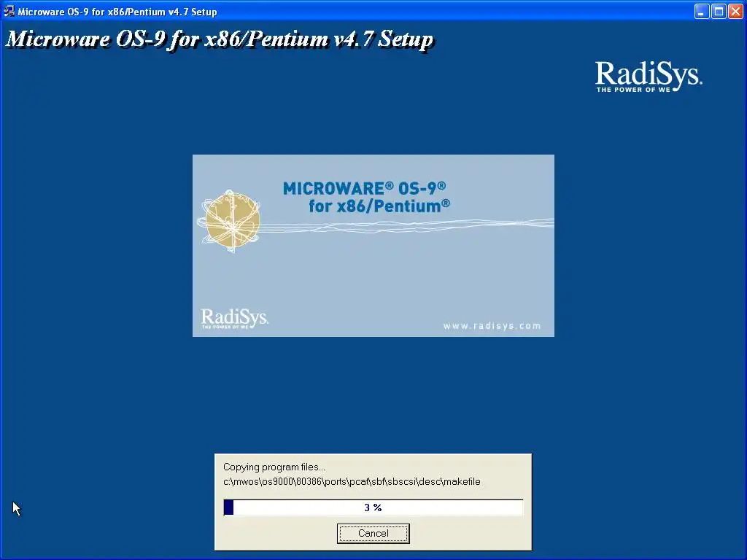
Task: Click the title bar text of Setup window
Action: 117,12
